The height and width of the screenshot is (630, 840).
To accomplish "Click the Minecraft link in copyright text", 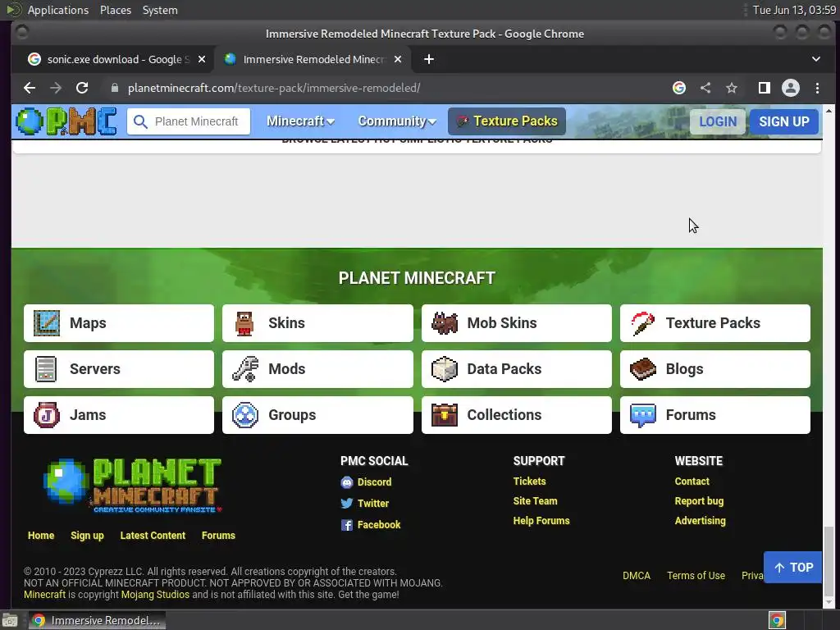I will 44,595.
